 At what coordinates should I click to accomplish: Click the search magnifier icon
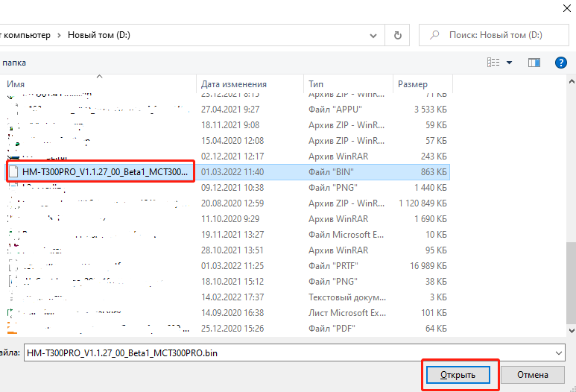tap(434, 35)
